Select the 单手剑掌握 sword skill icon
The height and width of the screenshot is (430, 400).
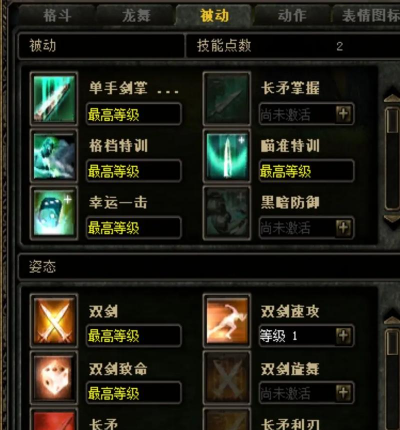(x=54, y=98)
